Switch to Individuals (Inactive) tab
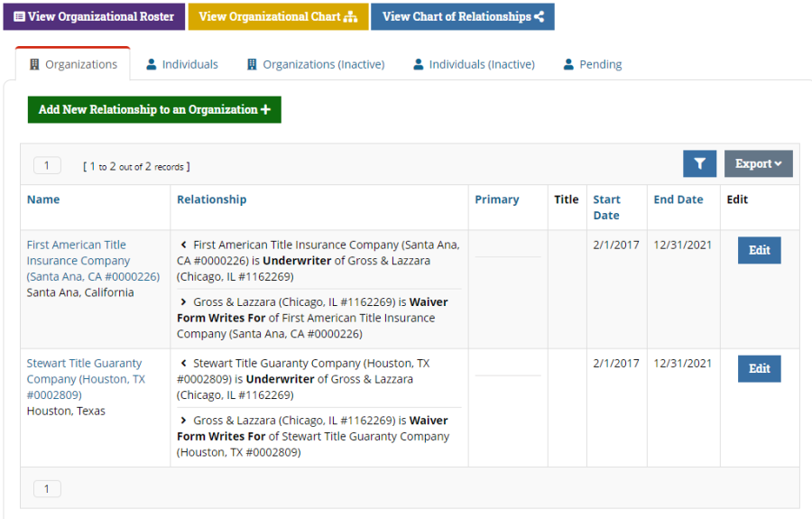812x519 pixels. click(x=475, y=64)
